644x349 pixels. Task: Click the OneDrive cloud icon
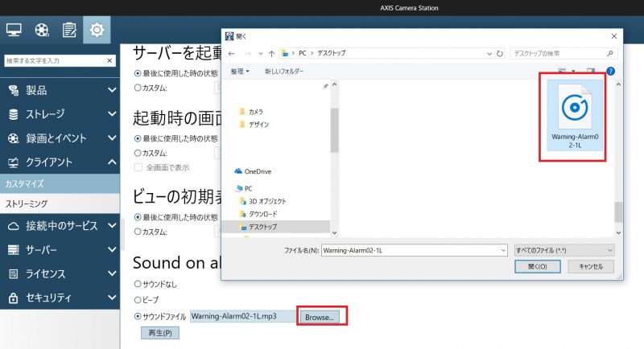pyautogui.click(x=238, y=171)
